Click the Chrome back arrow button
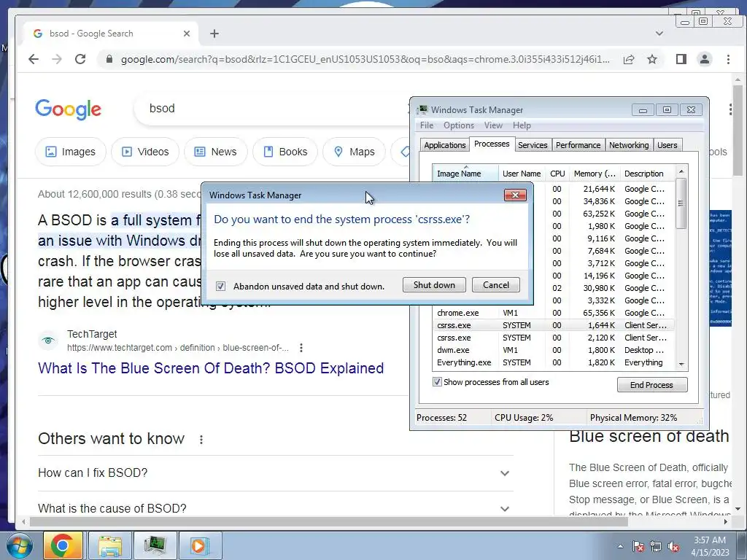 [x=34, y=59]
